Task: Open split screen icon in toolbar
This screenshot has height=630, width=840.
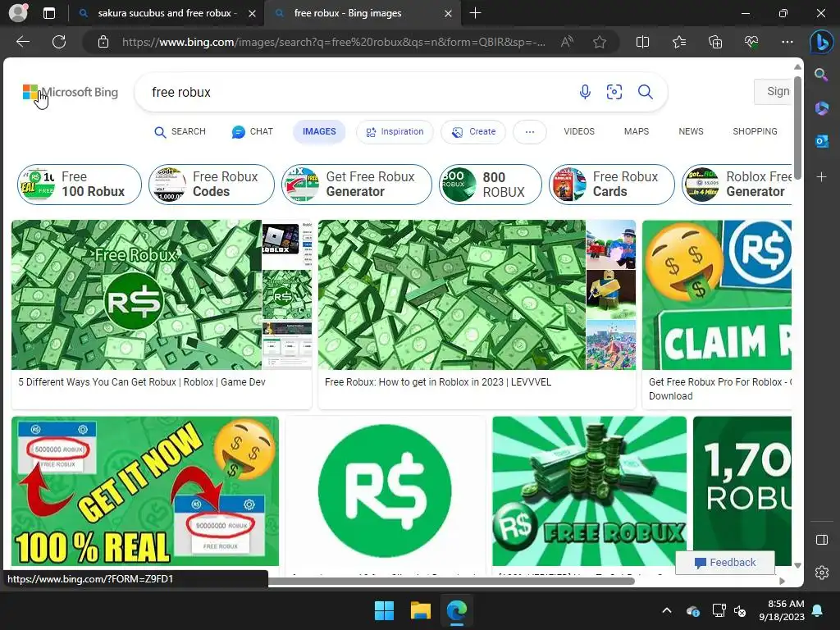Action: point(642,42)
